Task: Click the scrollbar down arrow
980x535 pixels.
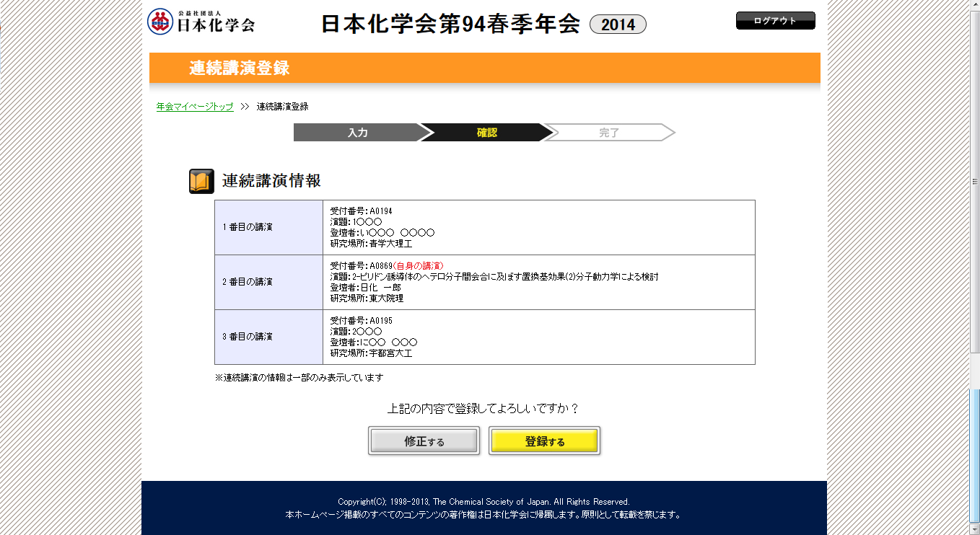Action: click(x=975, y=530)
